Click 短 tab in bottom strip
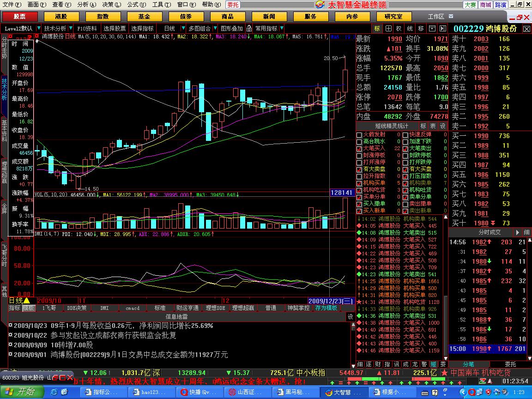 tap(433, 364)
